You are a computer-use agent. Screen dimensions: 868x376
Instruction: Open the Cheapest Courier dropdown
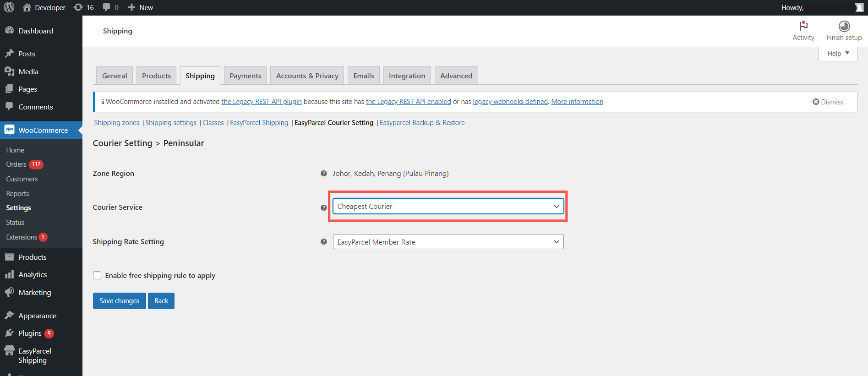tap(448, 206)
